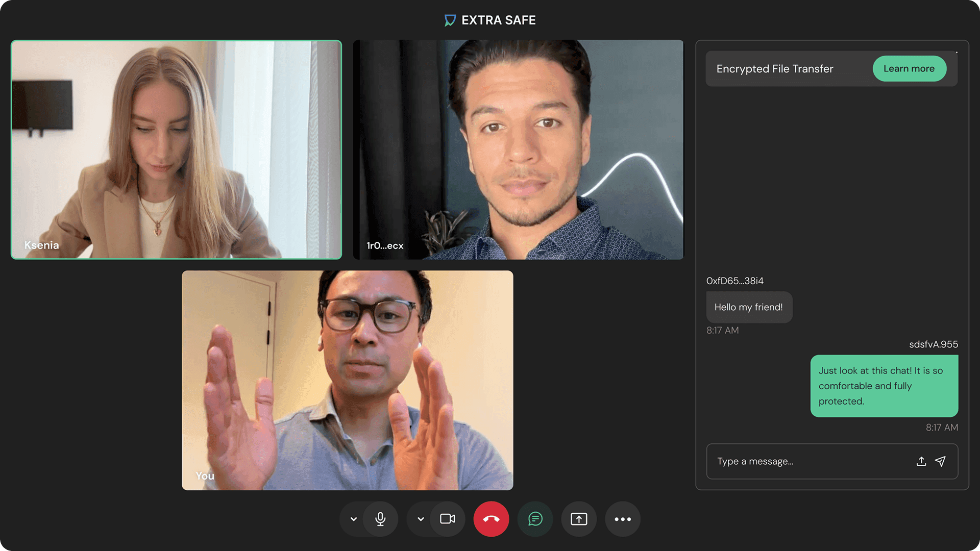This screenshot has width=980, height=551.
Task: Click your own video tile labeled You
Action: [x=347, y=380]
